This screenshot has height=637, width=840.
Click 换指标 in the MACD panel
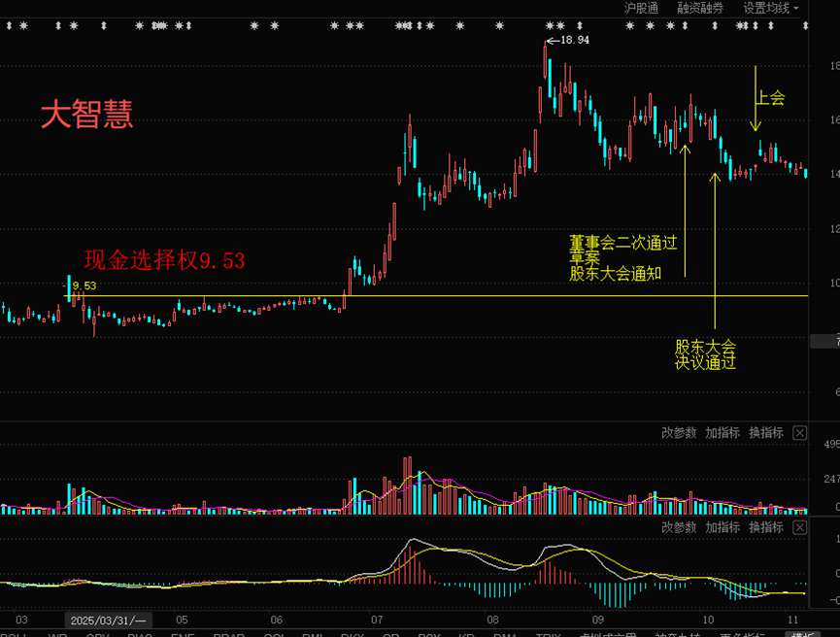(766, 527)
